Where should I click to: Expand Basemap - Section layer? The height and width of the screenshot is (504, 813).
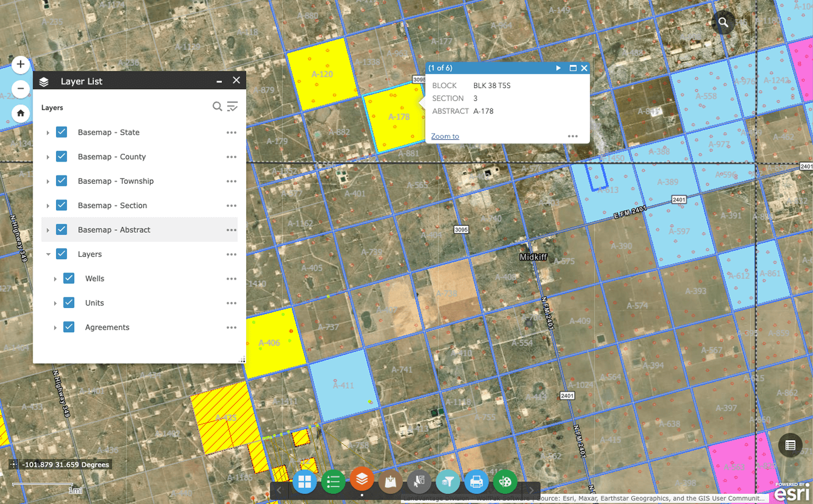click(48, 206)
